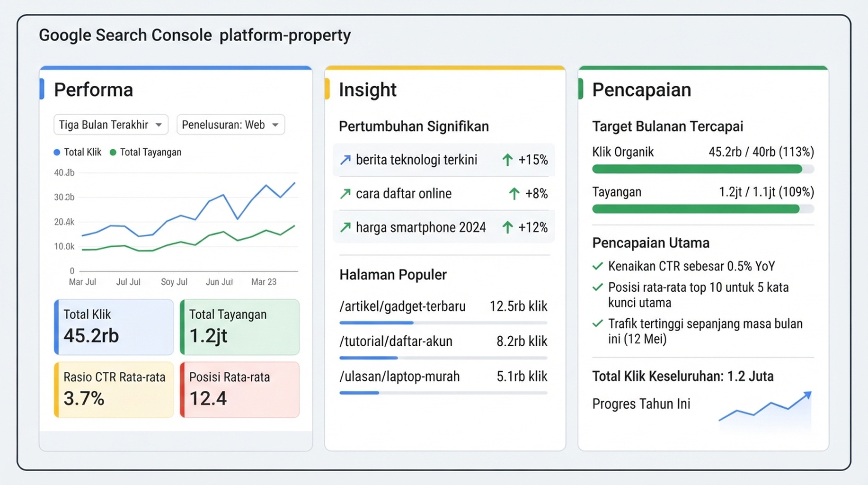
Task: Open the cara daftar online query row
Action: (x=443, y=194)
